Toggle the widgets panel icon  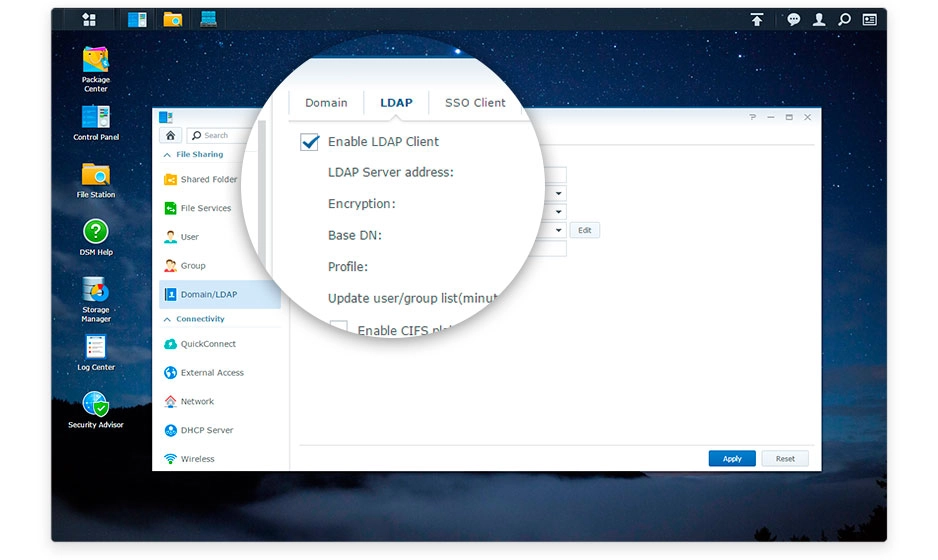point(869,20)
